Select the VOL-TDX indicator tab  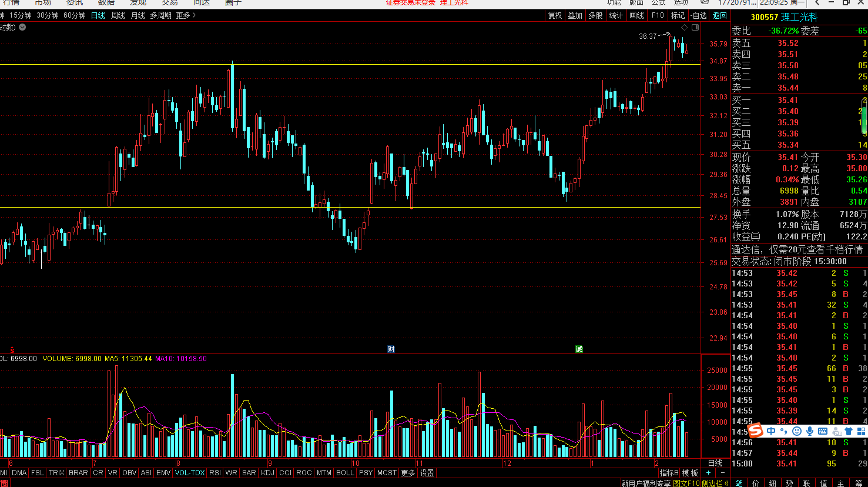coord(190,473)
